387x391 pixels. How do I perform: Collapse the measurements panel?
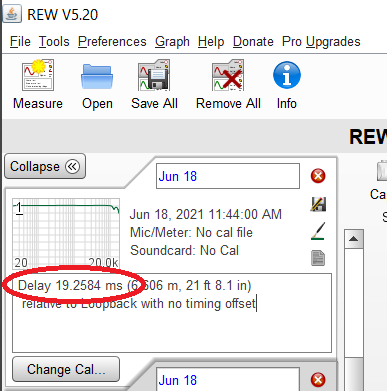pyautogui.click(x=45, y=166)
